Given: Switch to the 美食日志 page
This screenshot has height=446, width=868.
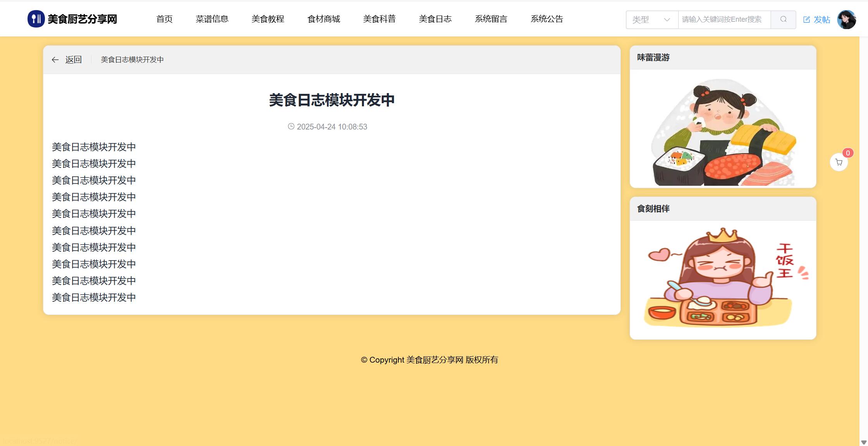Looking at the screenshot, I should click(435, 19).
